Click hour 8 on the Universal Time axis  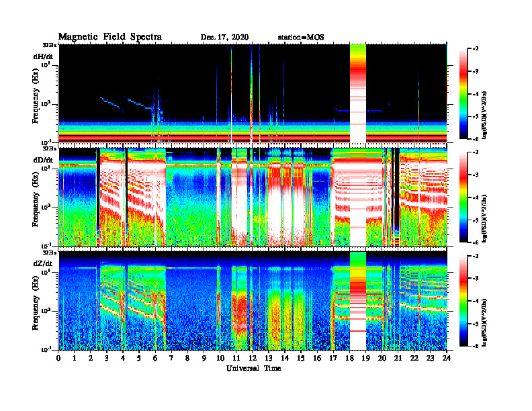(187, 359)
